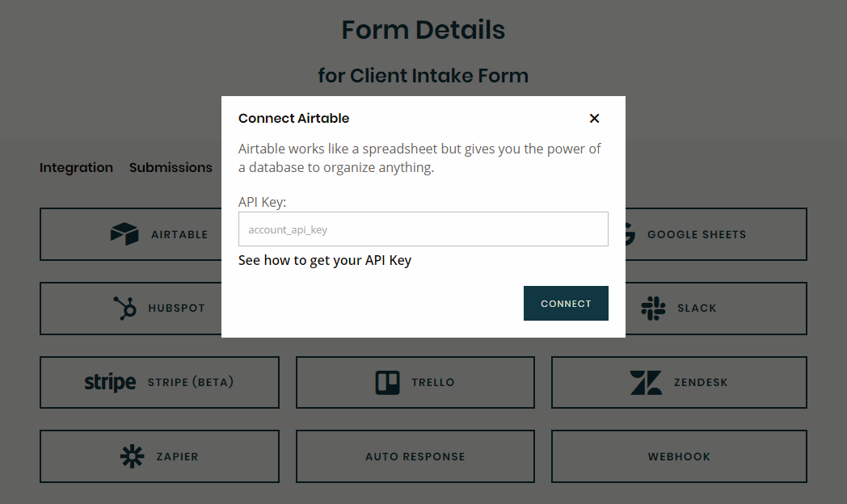Click the Form Details heading

pyautogui.click(x=423, y=30)
